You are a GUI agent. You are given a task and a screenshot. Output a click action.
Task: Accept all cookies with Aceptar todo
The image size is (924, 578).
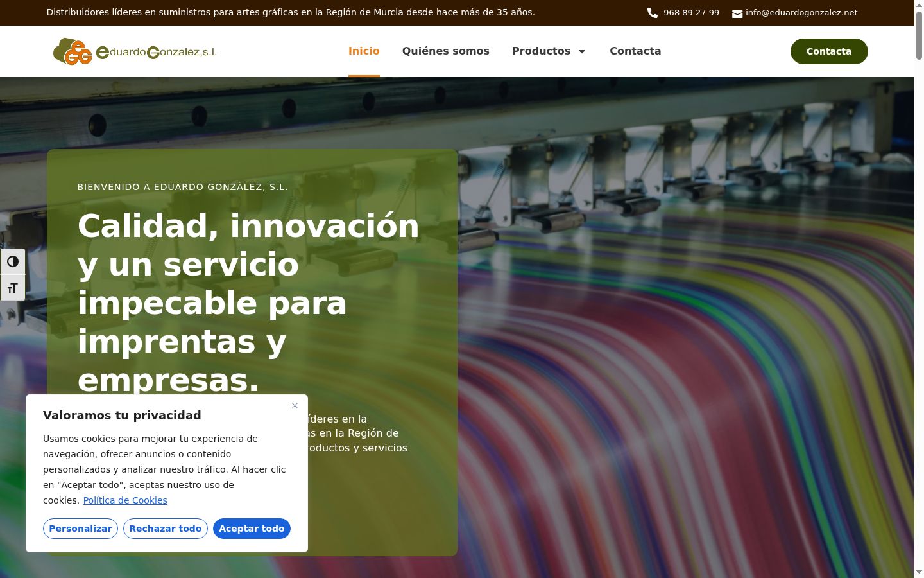click(252, 529)
